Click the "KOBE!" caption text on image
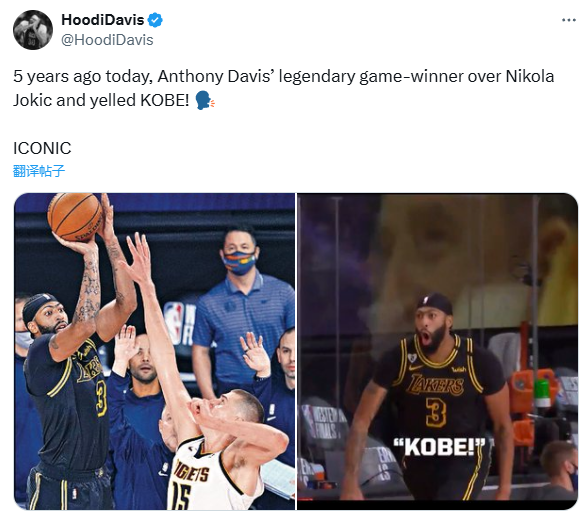Viewport: 588px width, 518px height. (439, 447)
